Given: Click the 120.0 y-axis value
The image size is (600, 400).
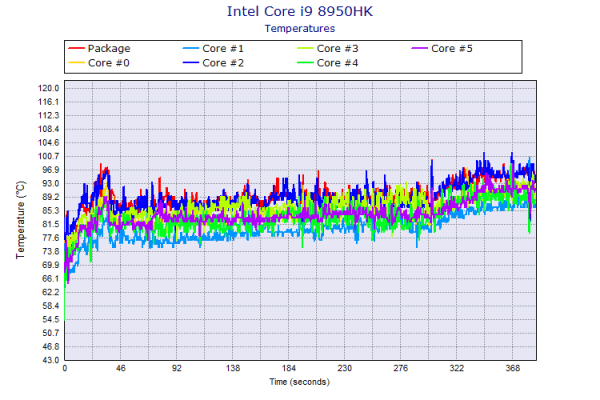Looking at the screenshot, I should tap(49, 88).
